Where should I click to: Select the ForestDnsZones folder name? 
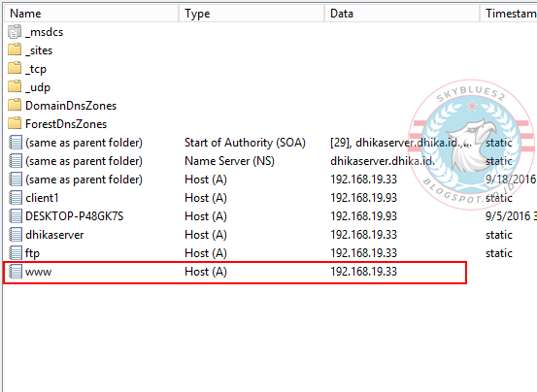66,124
